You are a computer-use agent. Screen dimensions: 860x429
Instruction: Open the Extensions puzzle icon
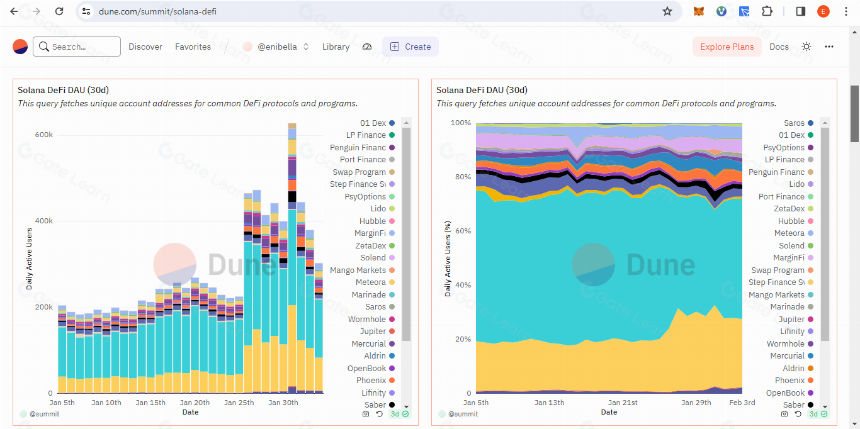click(x=767, y=11)
